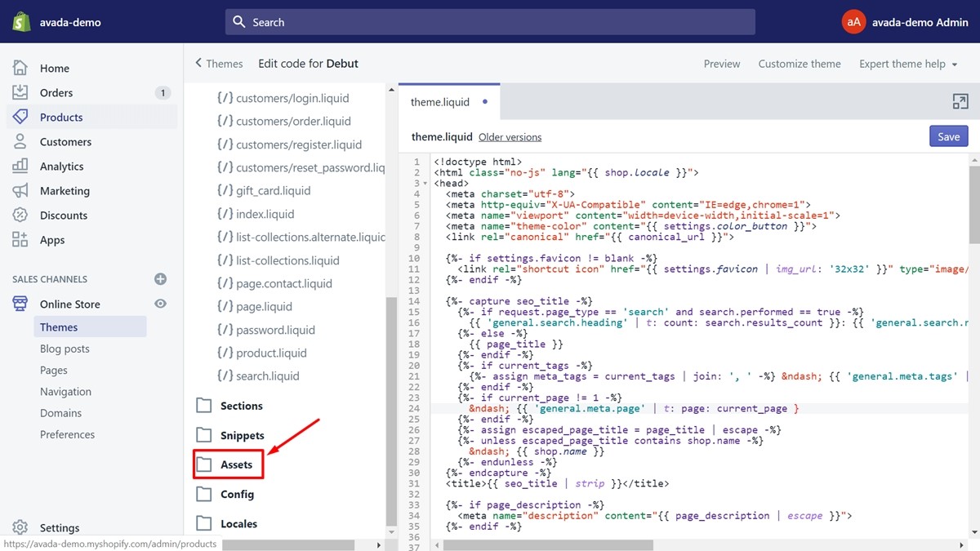The height and width of the screenshot is (551, 980).
Task: View online store via eye icon
Action: (160, 304)
